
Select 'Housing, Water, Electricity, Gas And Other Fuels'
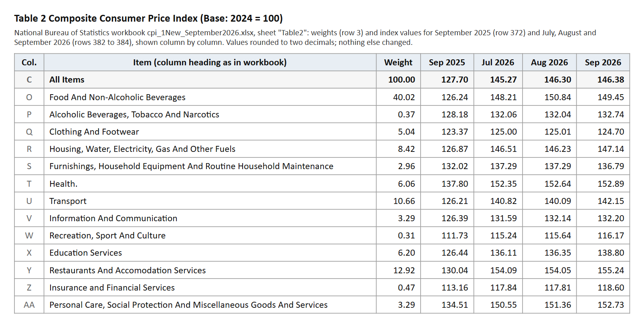[x=142, y=149]
